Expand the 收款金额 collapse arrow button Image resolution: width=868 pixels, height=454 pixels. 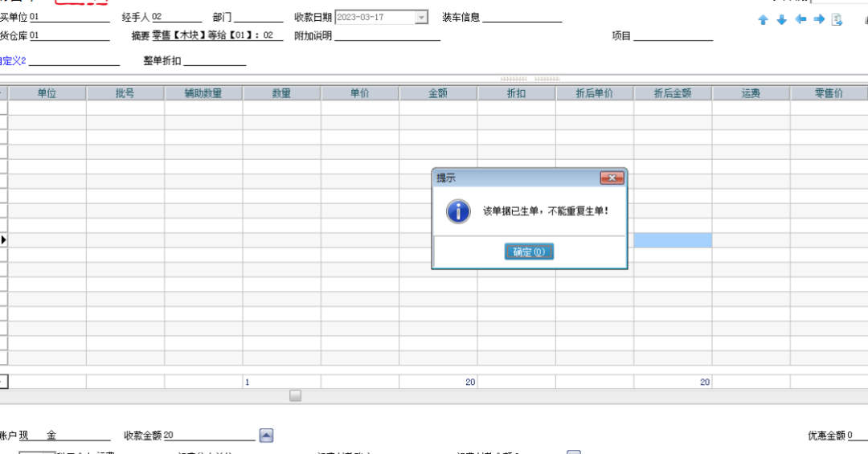tap(266, 436)
